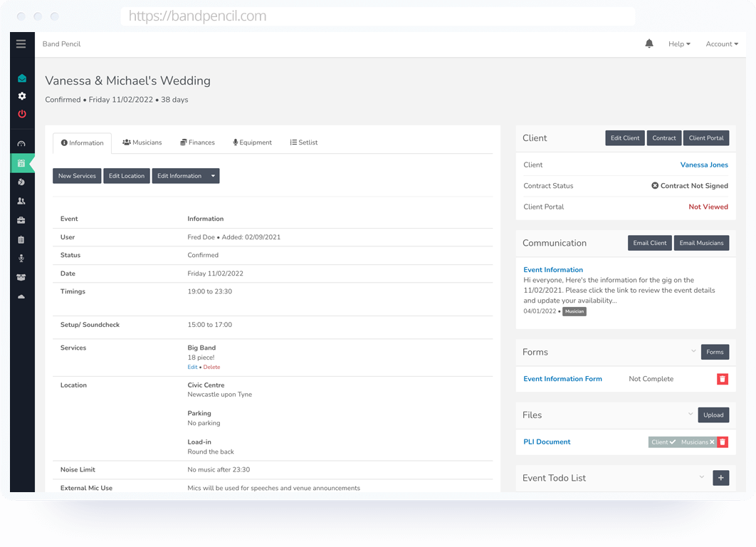Add an item to Event Todo List
This screenshot has height=547, width=756.
click(x=720, y=478)
